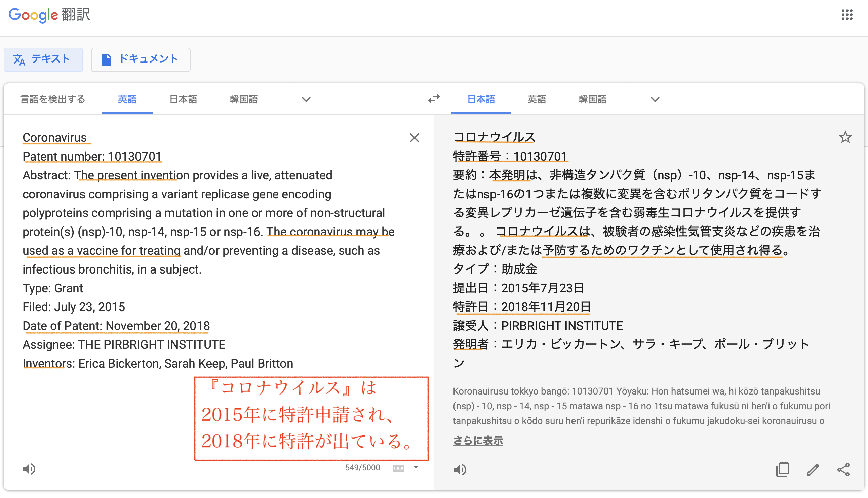Click the translated コロナウイルス heading

point(494,137)
